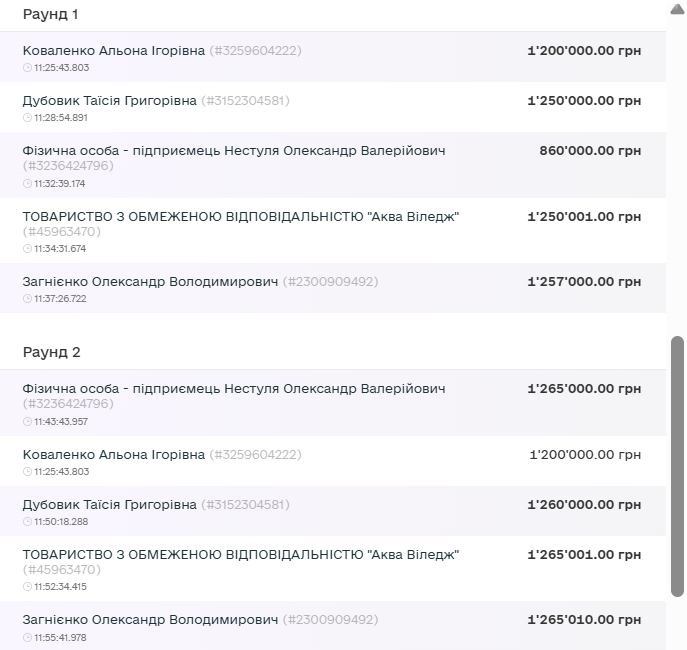
Task: Click the clock icon before 11:52:34.415
Action: (x=27, y=587)
